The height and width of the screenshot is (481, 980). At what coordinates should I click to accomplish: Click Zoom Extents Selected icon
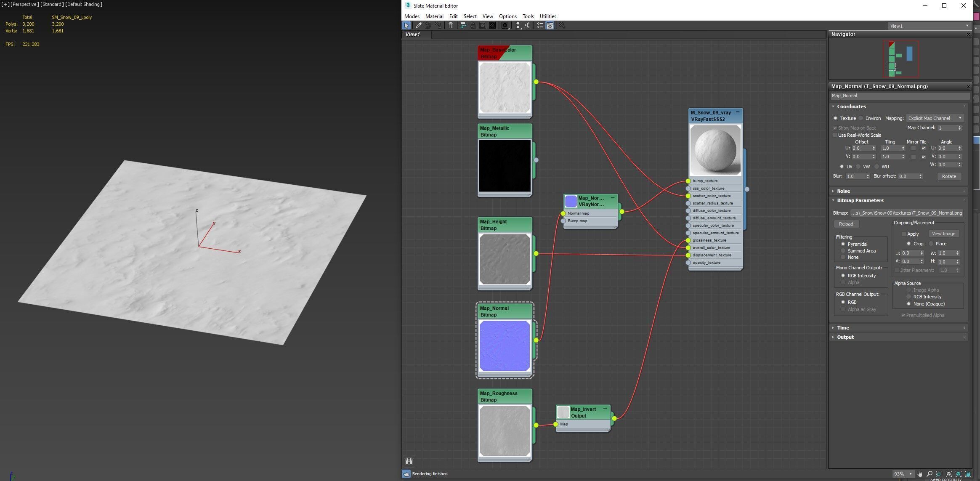coord(959,474)
